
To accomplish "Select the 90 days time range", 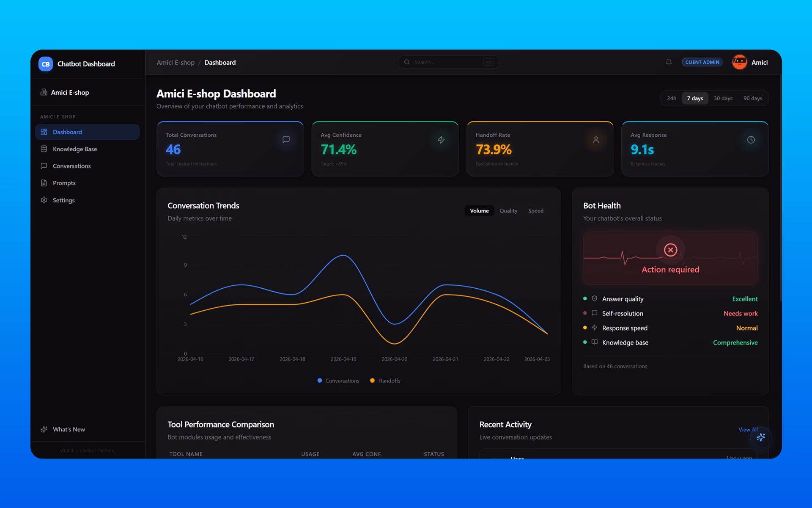I will (753, 98).
